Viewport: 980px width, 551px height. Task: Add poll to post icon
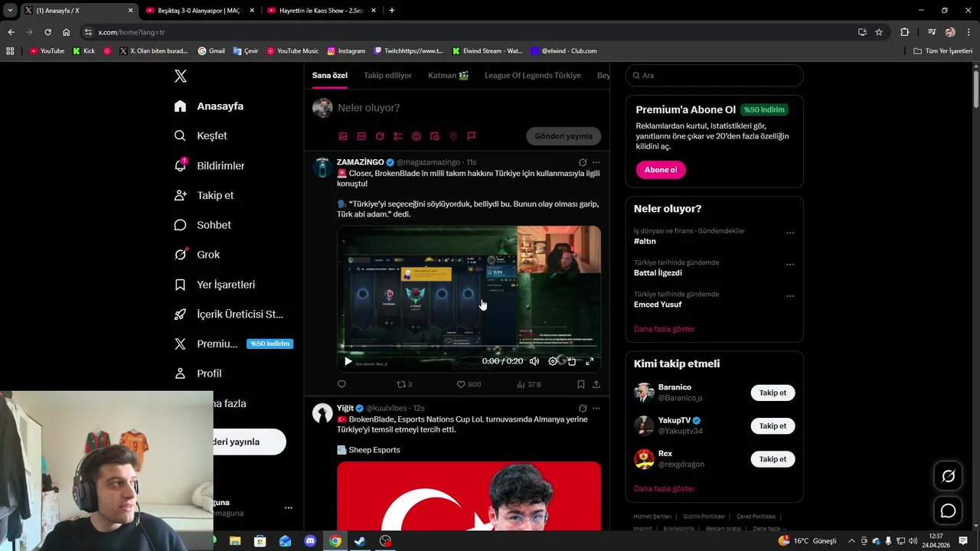[x=398, y=136]
